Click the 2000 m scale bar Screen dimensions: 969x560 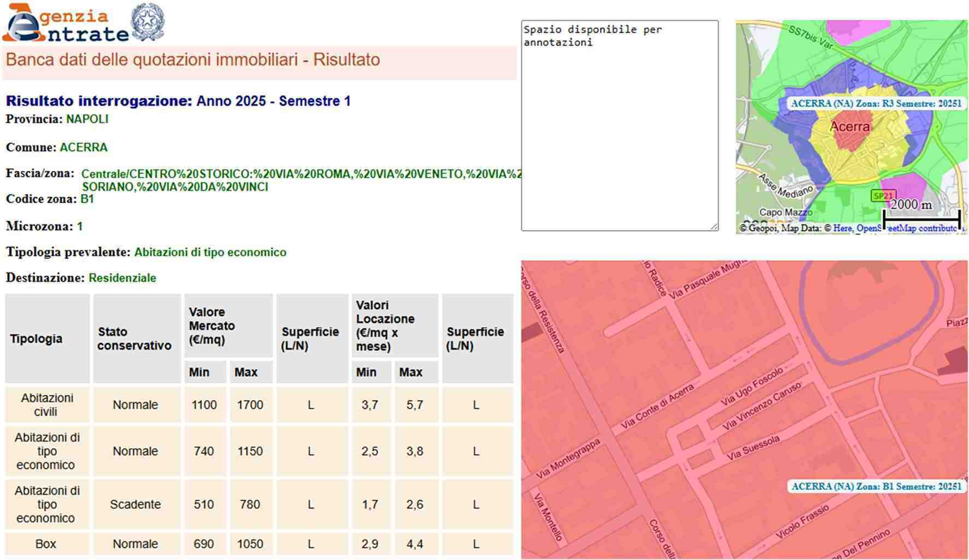(921, 219)
